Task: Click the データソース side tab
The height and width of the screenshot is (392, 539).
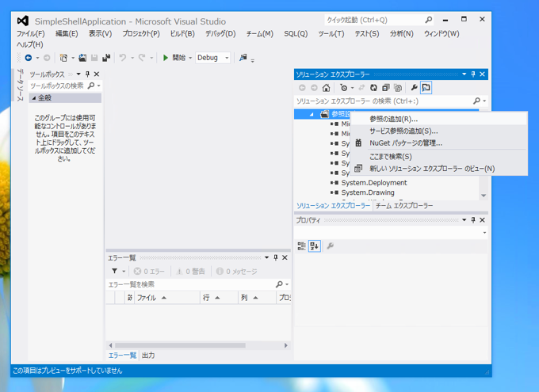Action: (20, 85)
